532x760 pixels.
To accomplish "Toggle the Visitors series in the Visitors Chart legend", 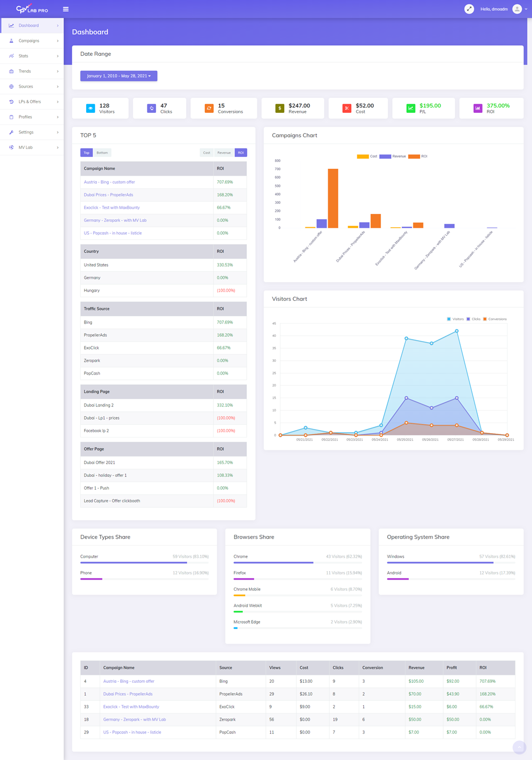I will pos(455,319).
